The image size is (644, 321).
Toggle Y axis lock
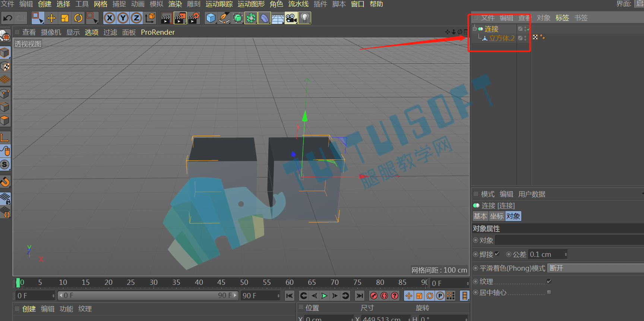[x=123, y=18]
